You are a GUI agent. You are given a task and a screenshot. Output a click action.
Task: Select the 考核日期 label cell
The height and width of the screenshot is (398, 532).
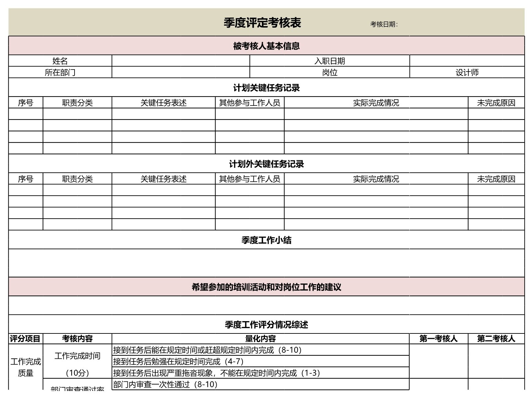coord(384,24)
